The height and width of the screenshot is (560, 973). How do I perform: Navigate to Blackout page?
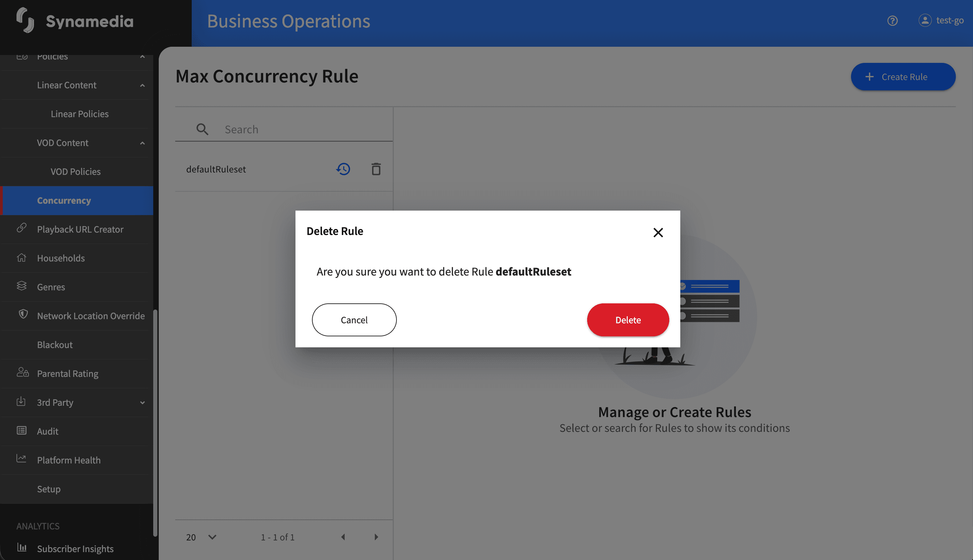pos(55,345)
